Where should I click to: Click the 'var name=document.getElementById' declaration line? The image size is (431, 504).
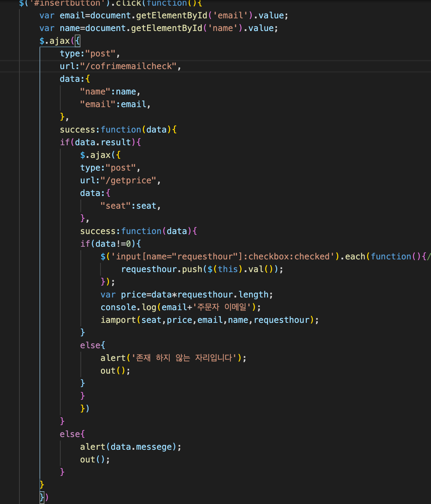coord(159,28)
